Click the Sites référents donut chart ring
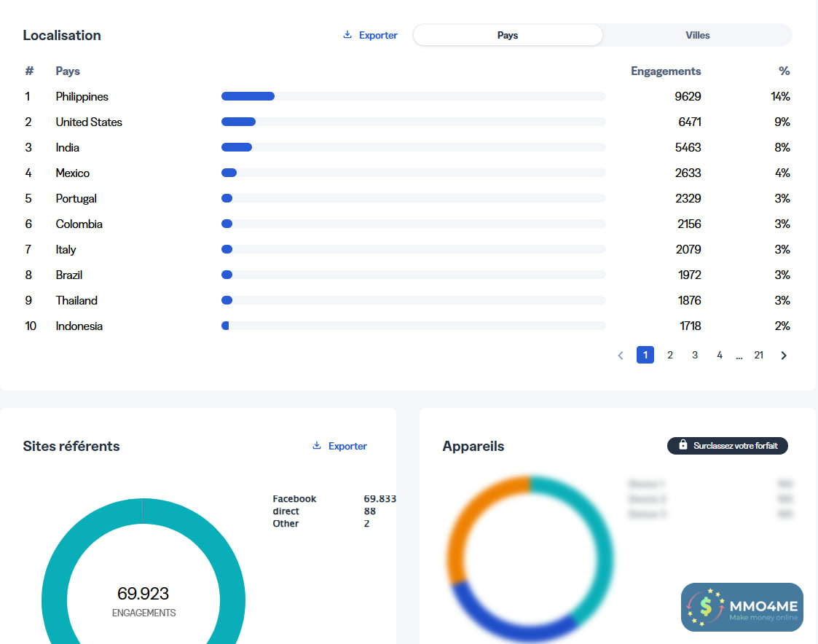The height and width of the screenshot is (644, 818). pyautogui.click(x=54, y=600)
